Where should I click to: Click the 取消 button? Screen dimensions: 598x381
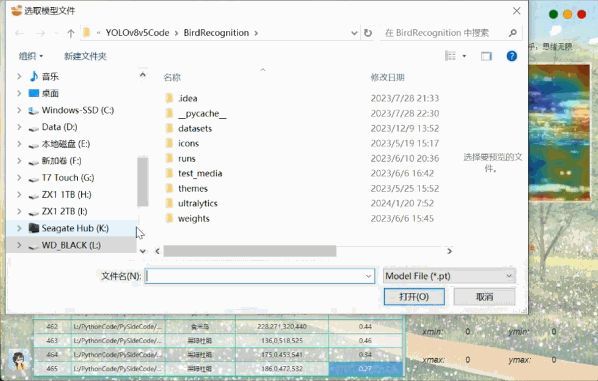(x=484, y=297)
